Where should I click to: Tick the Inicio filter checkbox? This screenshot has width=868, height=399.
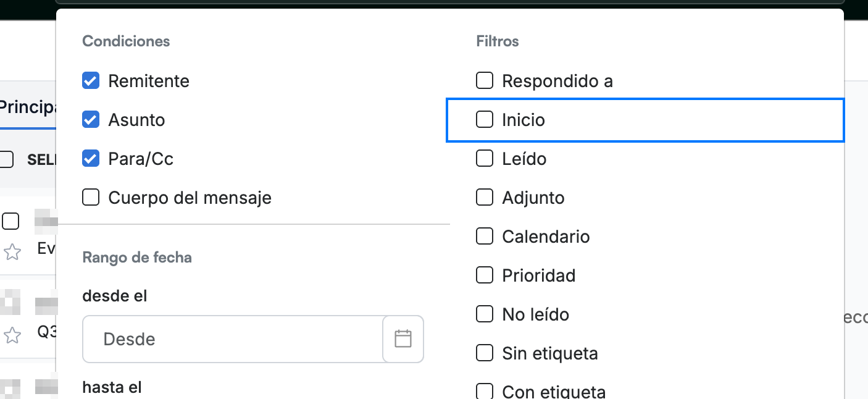click(x=485, y=120)
